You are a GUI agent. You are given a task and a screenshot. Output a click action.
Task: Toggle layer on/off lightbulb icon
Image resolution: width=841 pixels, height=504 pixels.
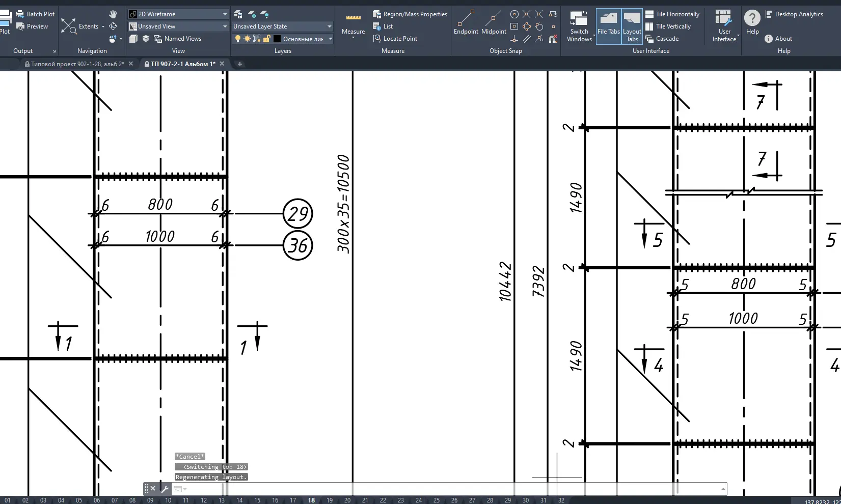point(237,39)
